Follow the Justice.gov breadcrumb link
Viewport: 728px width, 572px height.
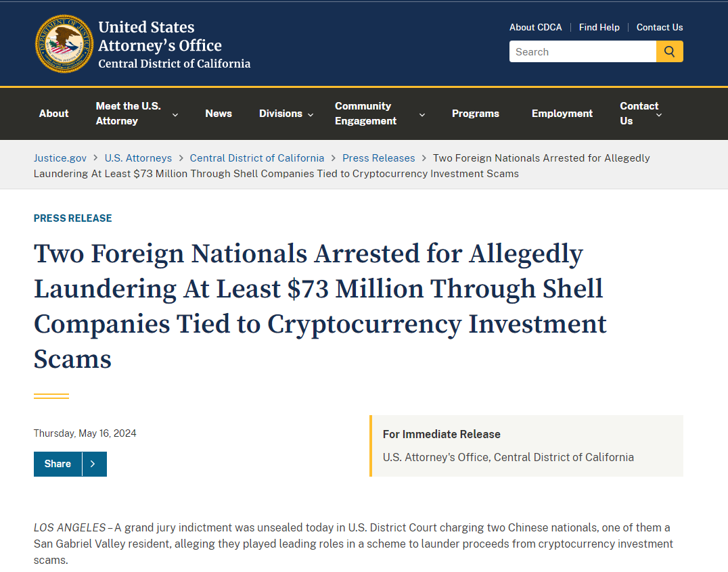pyautogui.click(x=60, y=158)
